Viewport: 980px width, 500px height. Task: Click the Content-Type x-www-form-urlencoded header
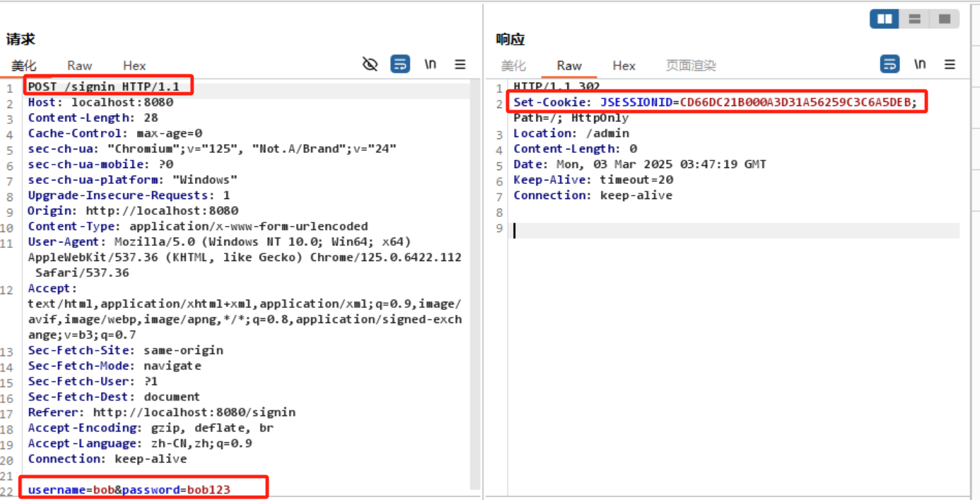click(198, 227)
